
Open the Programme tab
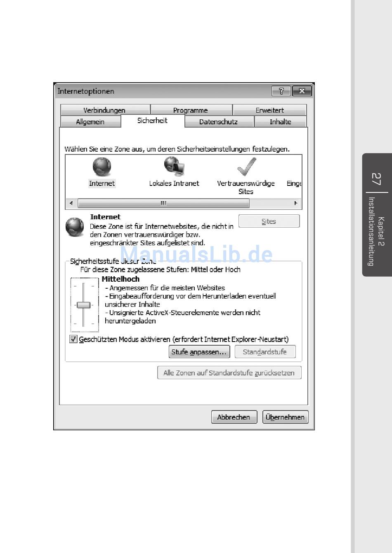(191, 110)
